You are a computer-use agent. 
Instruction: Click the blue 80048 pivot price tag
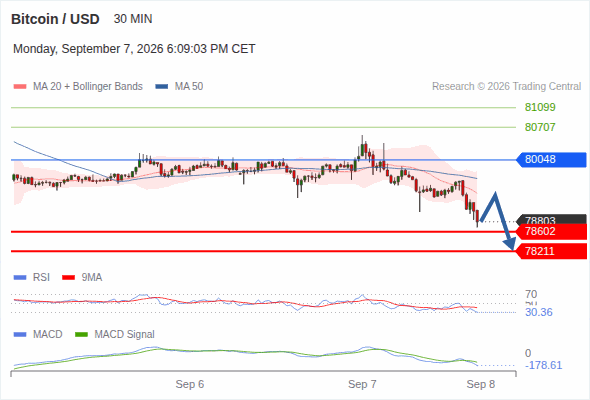tap(551, 160)
